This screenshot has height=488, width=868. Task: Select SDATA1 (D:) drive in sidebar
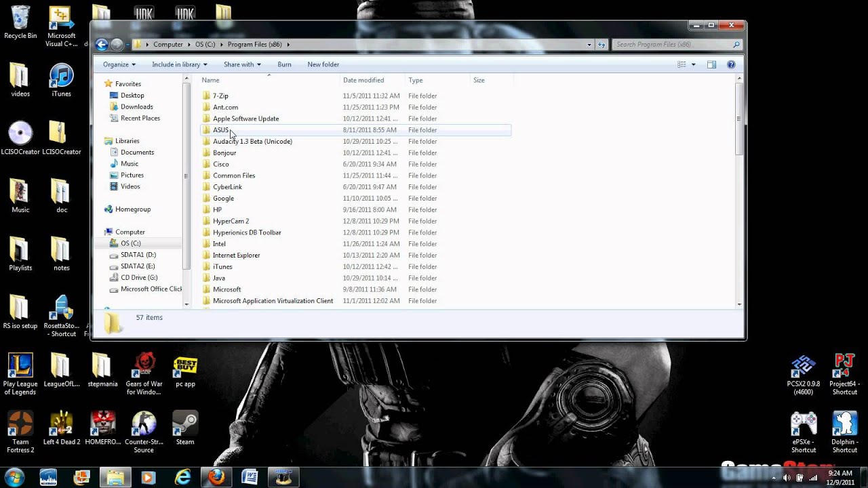click(138, 255)
